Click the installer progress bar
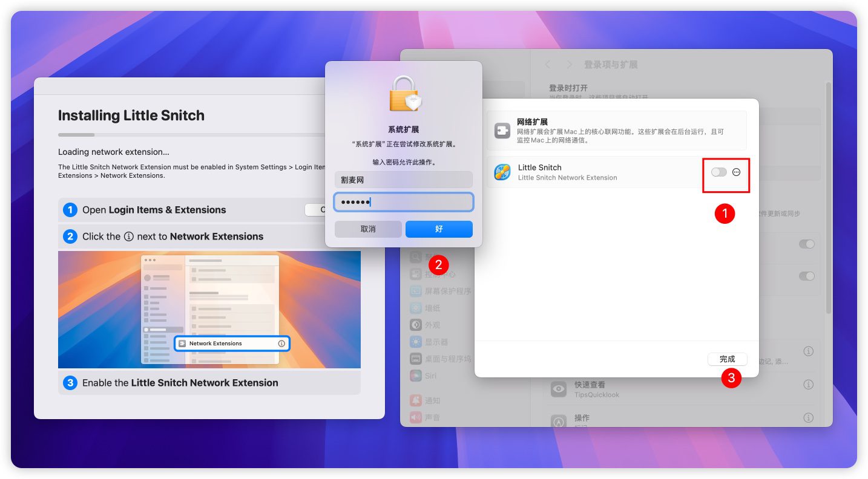This screenshot has height=479, width=868. click(x=191, y=135)
